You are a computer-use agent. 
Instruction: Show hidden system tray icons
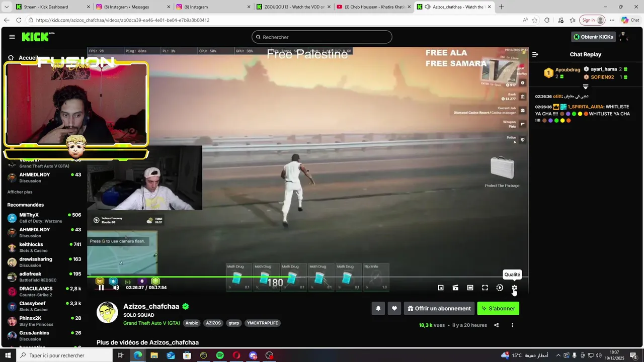pyautogui.click(x=558, y=355)
